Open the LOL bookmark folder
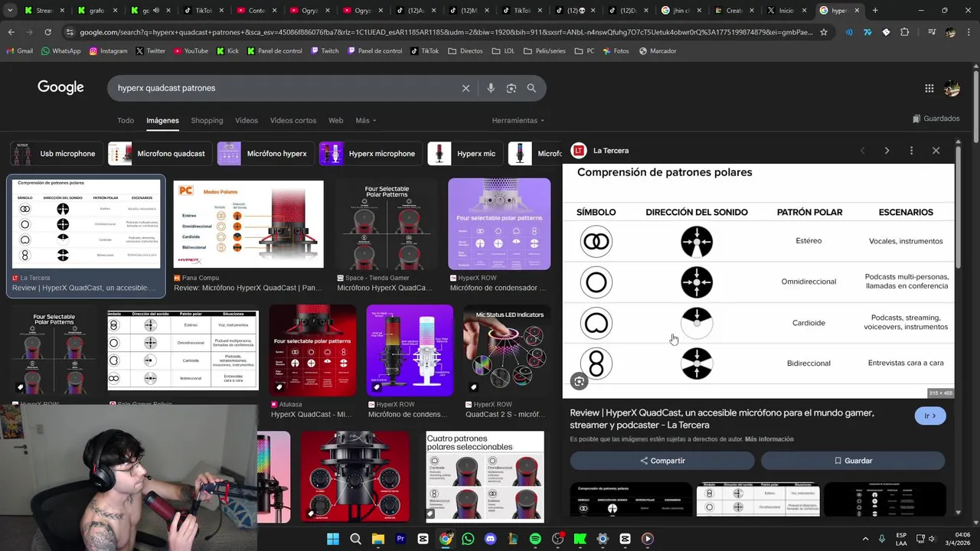 (502, 51)
